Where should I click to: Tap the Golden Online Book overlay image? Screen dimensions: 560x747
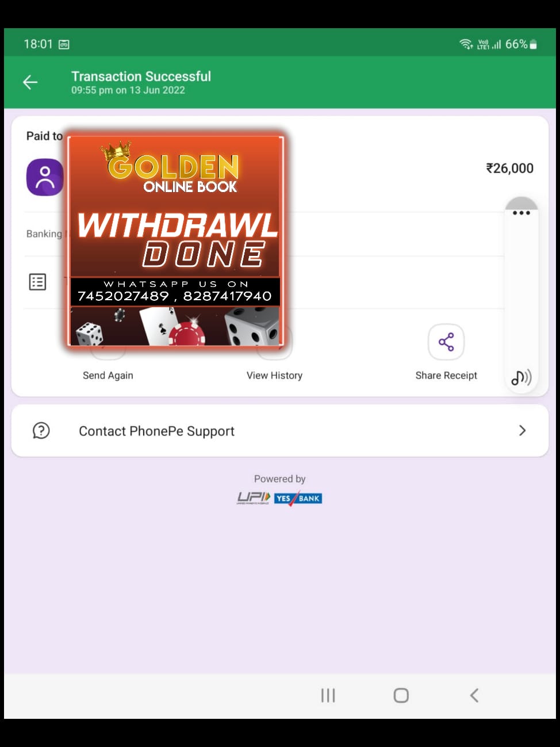[175, 241]
